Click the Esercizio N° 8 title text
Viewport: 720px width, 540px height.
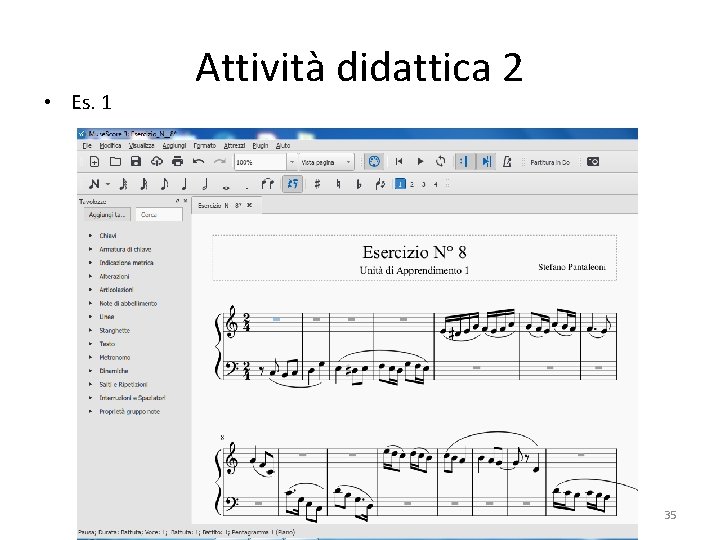(414, 252)
